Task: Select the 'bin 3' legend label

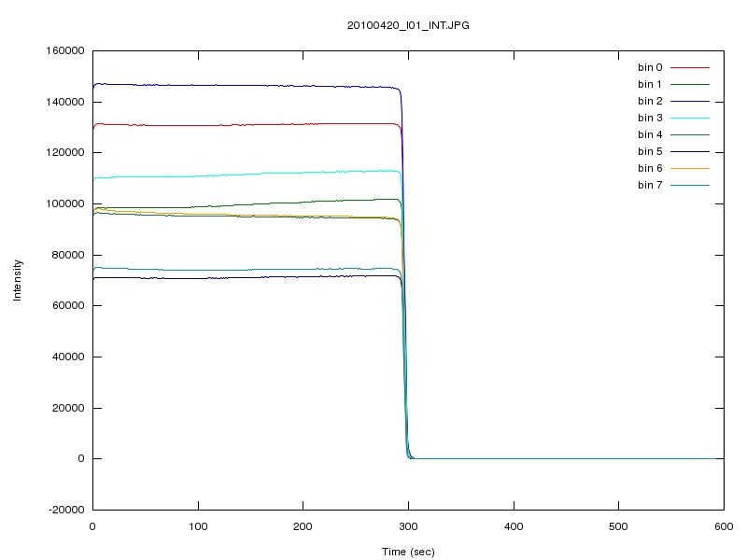Action: pos(650,118)
